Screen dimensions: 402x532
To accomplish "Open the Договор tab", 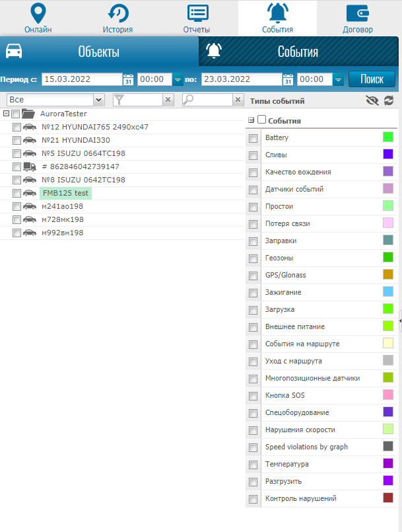I will [x=358, y=19].
